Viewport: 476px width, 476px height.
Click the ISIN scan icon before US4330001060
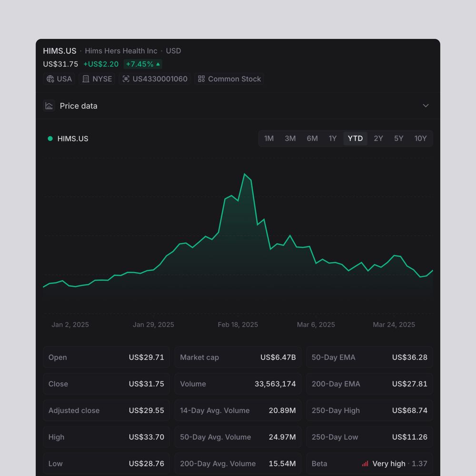(x=126, y=79)
